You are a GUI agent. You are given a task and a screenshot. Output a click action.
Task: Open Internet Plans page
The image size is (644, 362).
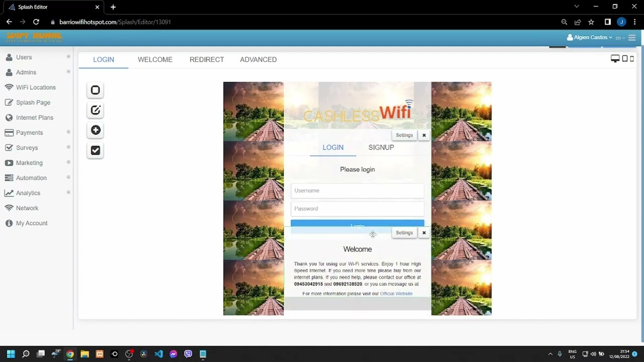pyautogui.click(x=35, y=118)
